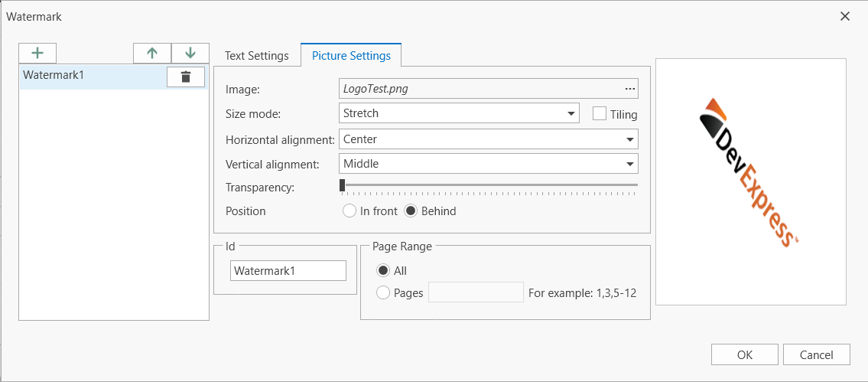The image size is (868, 382).
Task: Close the Watermark dialog
Action: tap(845, 17)
